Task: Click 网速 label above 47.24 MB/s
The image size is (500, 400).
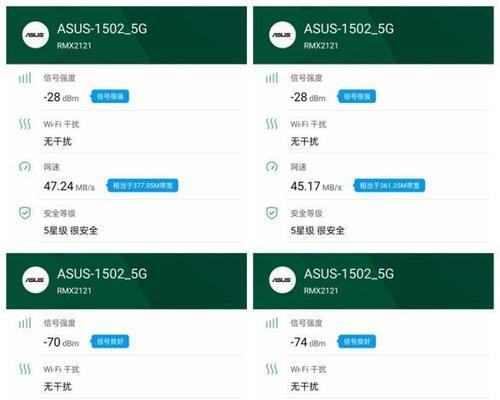Action: coord(52,167)
